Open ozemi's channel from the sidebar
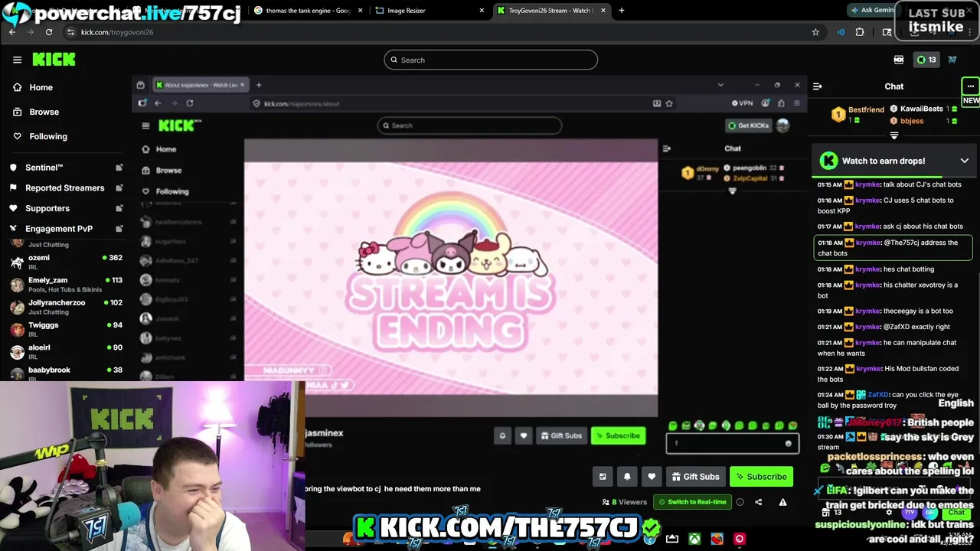This screenshot has height=551, width=980. click(66, 262)
